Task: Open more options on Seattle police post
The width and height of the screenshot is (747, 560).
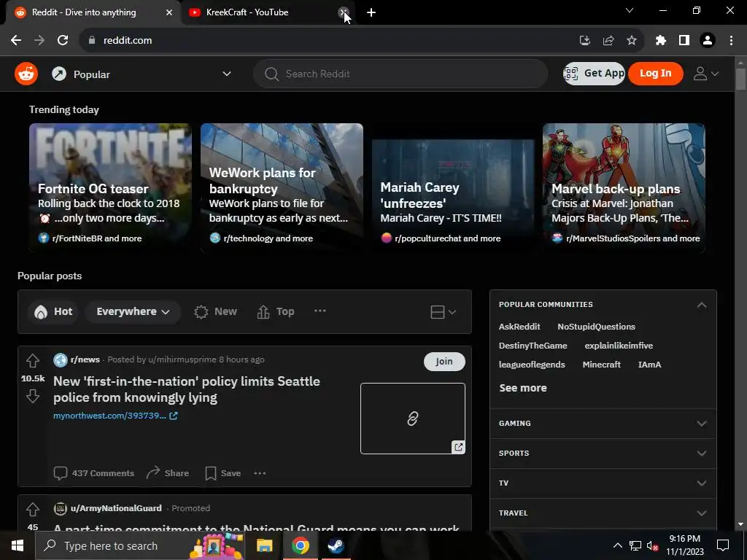Action: (x=260, y=472)
